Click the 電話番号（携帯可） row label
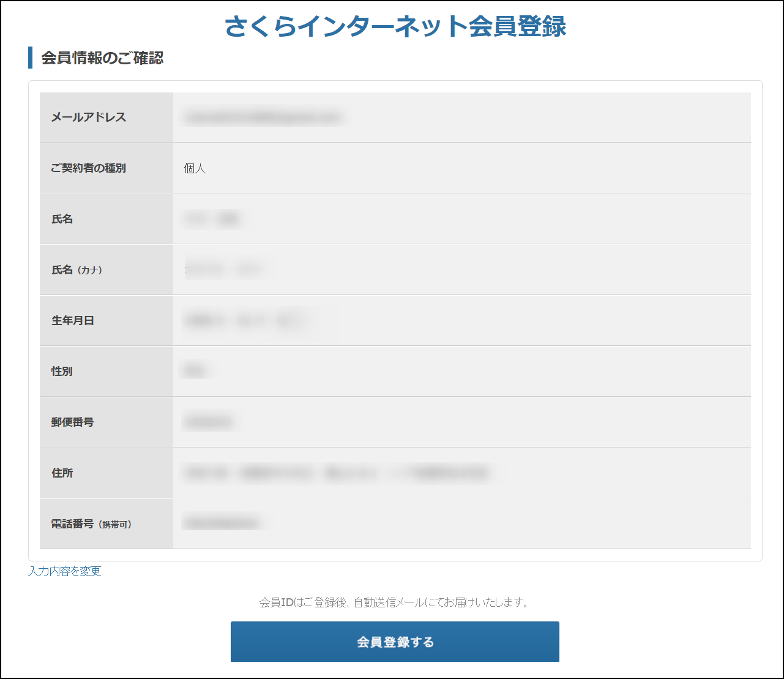The height and width of the screenshot is (679, 784). (x=91, y=524)
